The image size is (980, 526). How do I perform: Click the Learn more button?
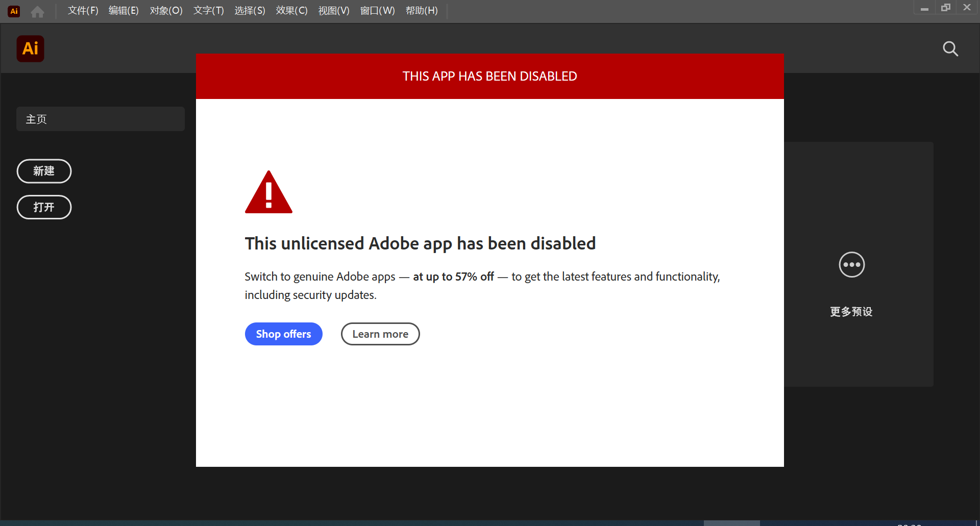pos(380,334)
